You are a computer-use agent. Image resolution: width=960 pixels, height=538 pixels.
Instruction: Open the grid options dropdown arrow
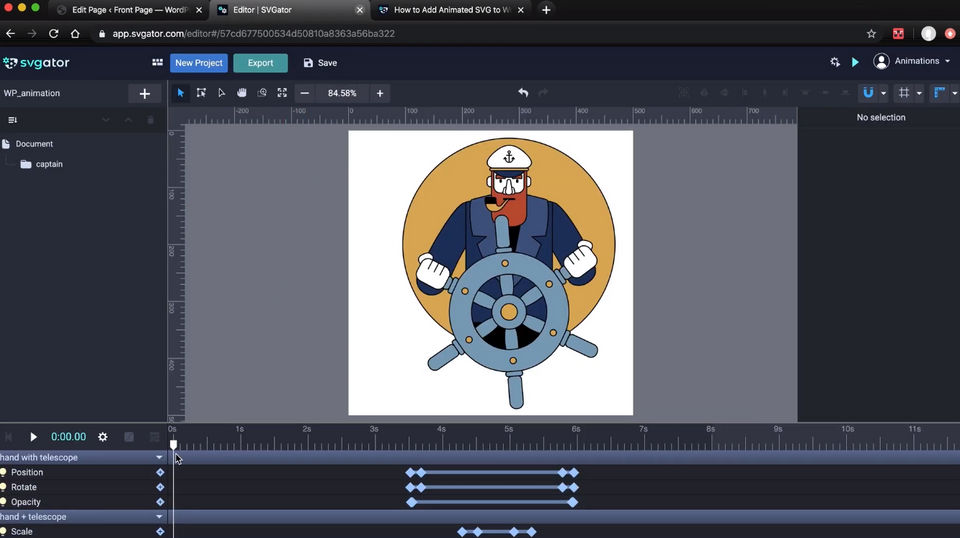coord(919,93)
